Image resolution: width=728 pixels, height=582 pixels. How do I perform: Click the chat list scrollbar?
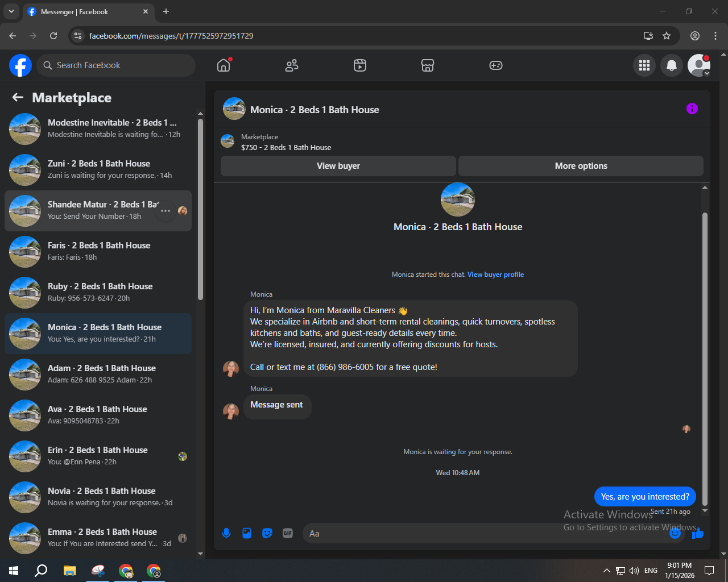pos(200,209)
